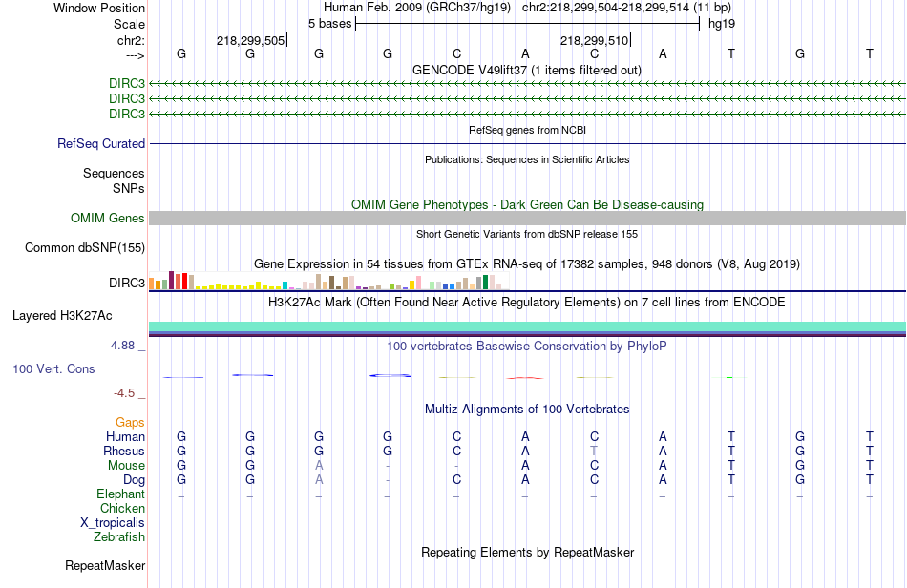Click the RepeatMasker track label

tap(105, 565)
